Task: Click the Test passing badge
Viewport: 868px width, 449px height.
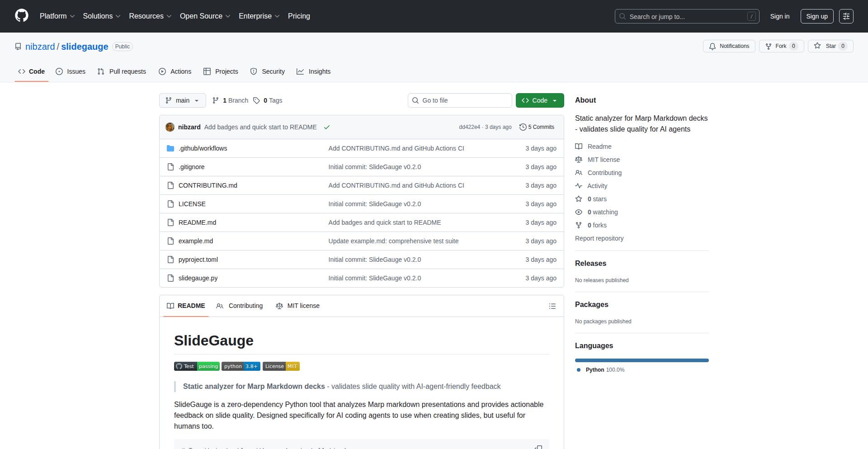Action: coord(197,366)
